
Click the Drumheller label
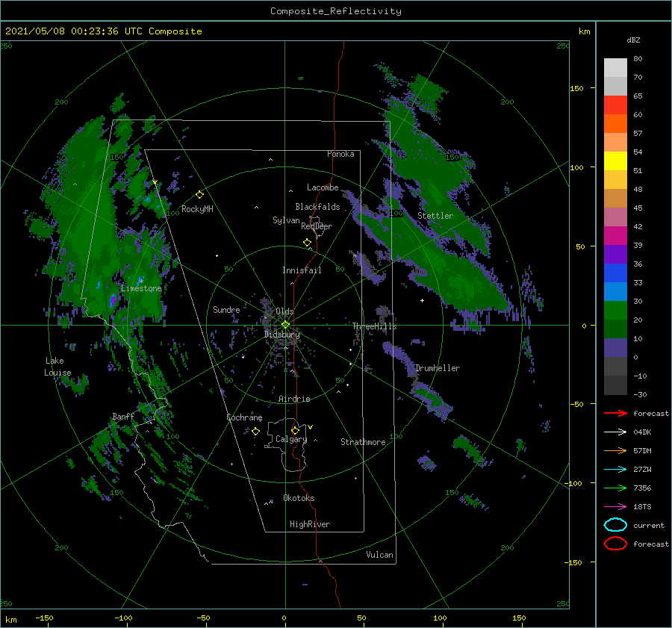pos(438,368)
